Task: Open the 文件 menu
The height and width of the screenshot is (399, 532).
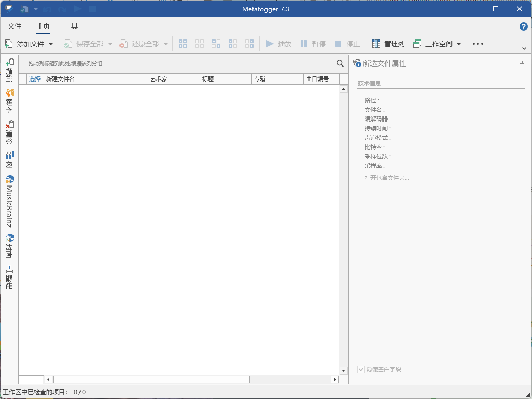Action: coord(15,25)
